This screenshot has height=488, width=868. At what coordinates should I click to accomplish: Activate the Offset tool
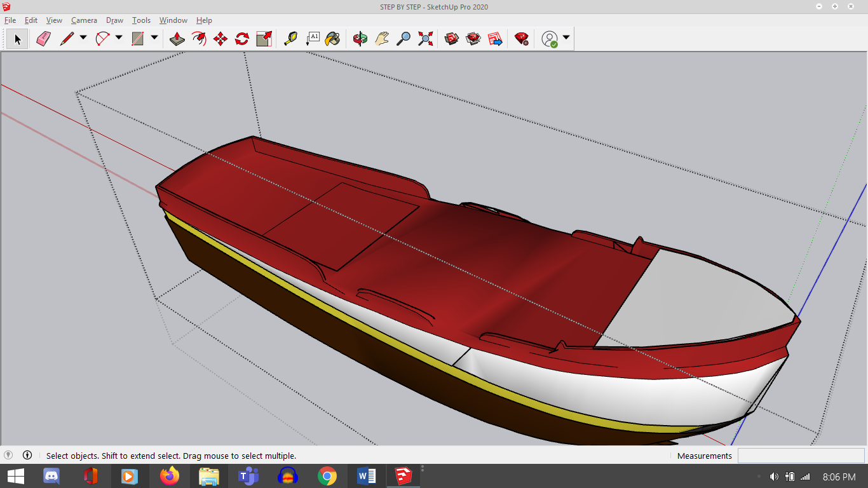point(199,39)
